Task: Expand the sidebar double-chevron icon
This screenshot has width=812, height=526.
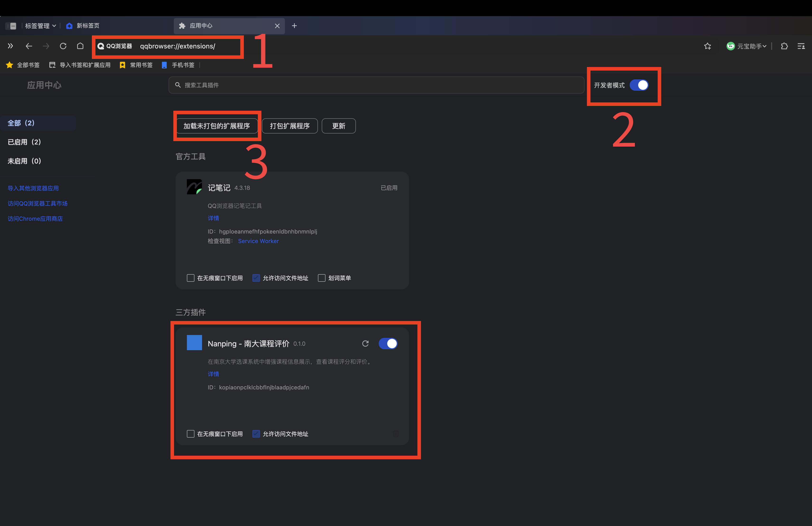Action: (10, 46)
